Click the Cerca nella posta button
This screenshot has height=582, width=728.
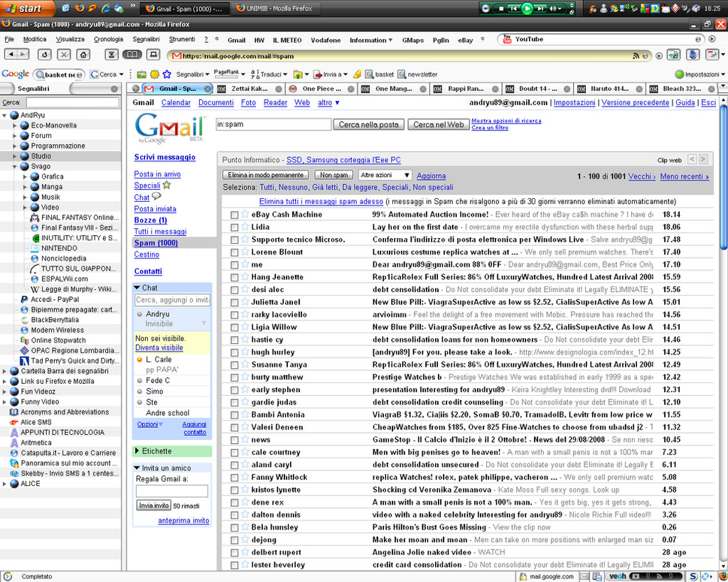pos(369,124)
